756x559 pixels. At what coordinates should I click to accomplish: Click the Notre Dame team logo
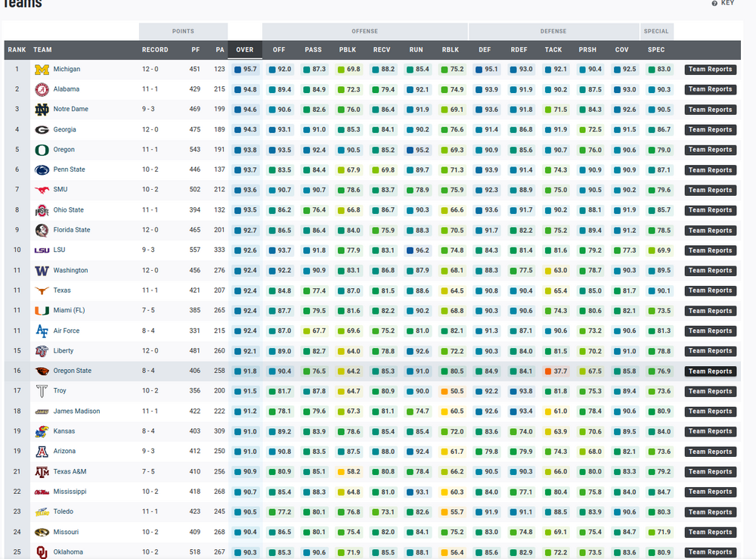(x=42, y=110)
